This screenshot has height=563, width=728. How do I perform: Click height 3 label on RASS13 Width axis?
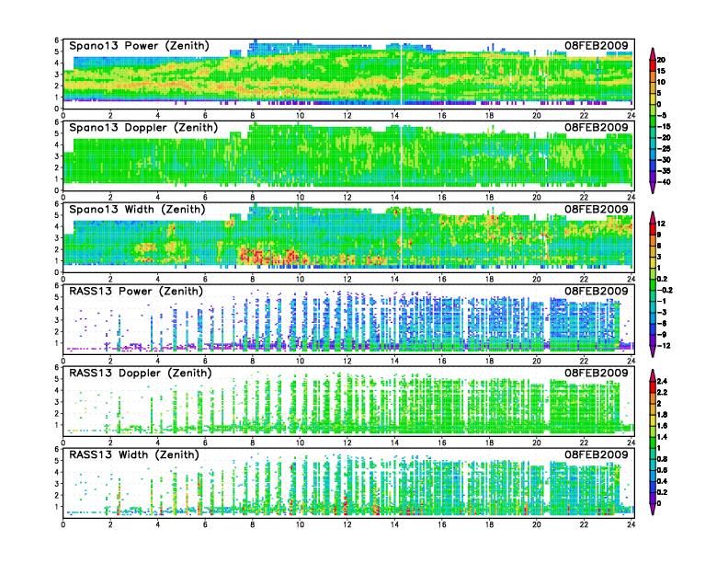click(57, 484)
